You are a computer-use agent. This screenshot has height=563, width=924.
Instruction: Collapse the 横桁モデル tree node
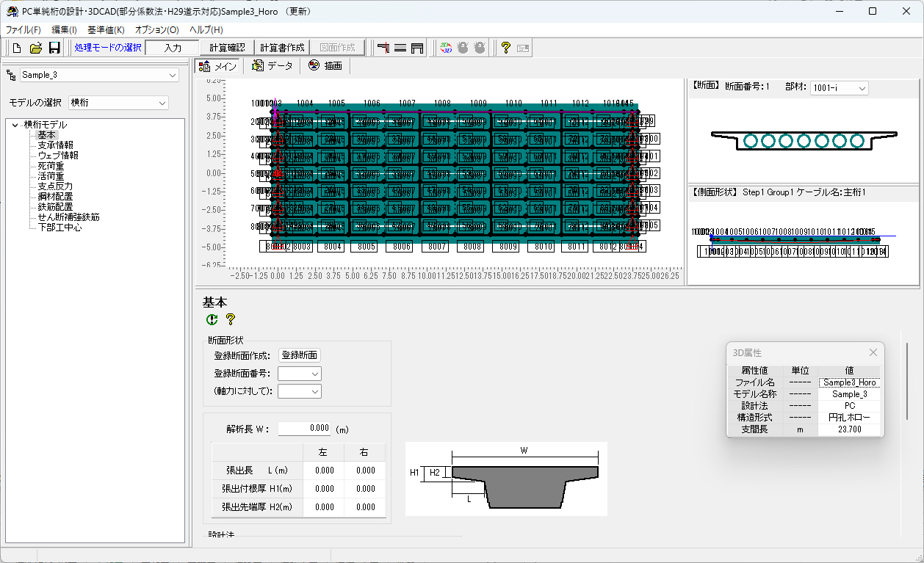coord(15,125)
